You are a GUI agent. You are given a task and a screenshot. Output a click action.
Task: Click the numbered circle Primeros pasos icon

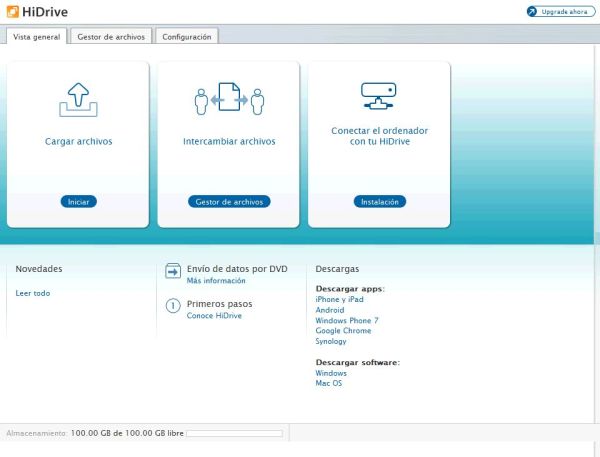(x=172, y=306)
